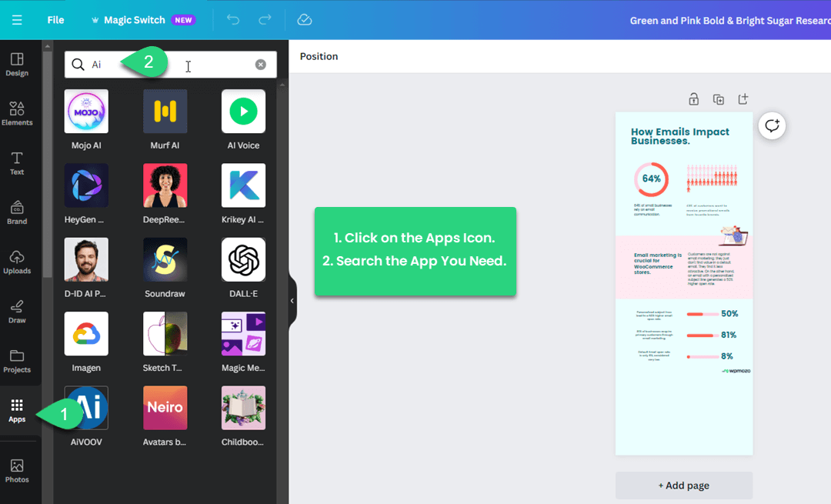Click the document title at top right
This screenshot has height=504, width=831.
point(729,21)
